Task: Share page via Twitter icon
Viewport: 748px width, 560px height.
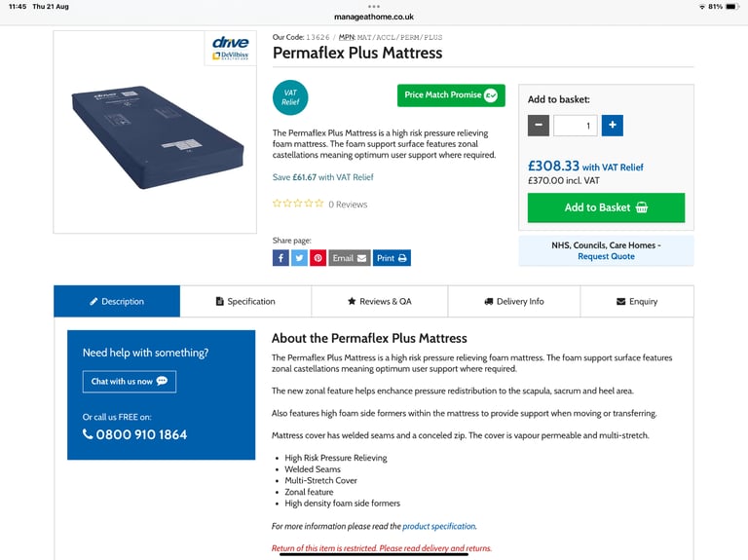Action: point(299,258)
